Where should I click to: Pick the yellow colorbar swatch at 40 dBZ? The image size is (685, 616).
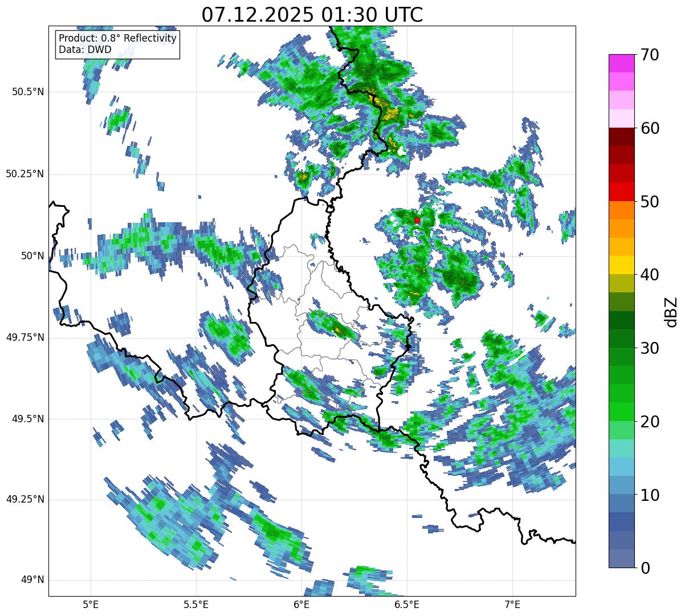coord(621,266)
